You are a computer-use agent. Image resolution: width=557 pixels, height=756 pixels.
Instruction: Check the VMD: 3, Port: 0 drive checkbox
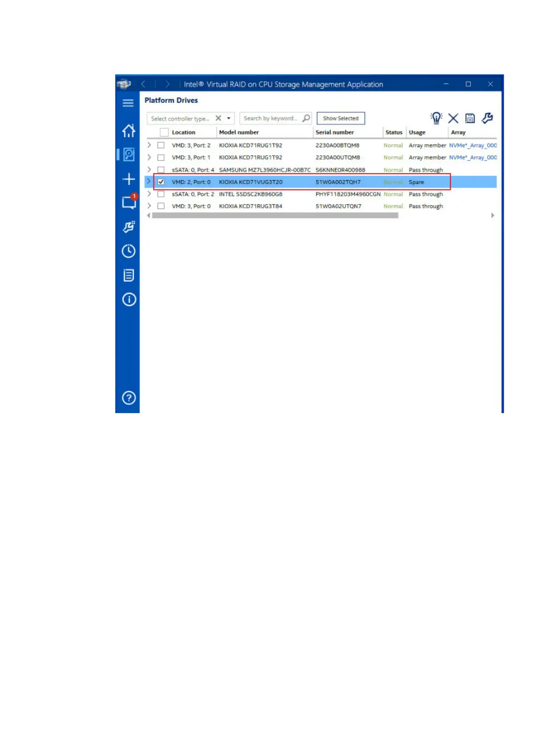(x=161, y=206)
